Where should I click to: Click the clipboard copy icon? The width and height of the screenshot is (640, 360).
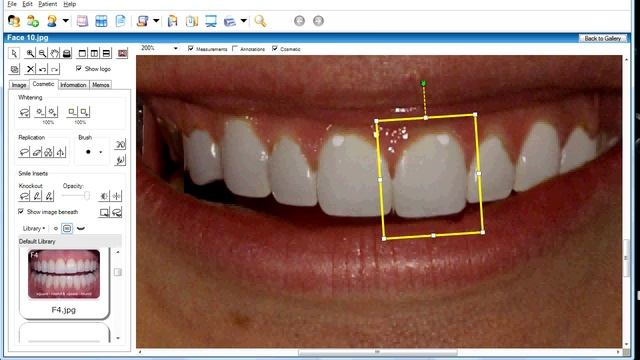[x=192, y=21]
